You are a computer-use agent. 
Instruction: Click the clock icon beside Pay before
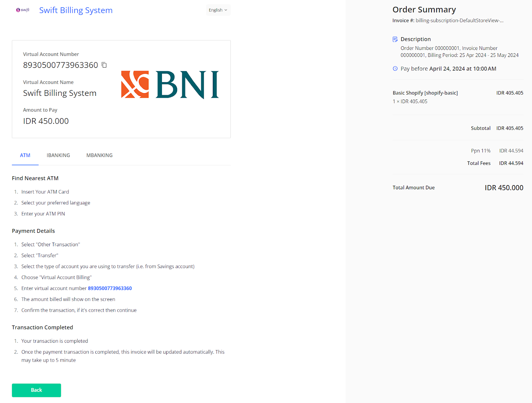coord(395,69)
